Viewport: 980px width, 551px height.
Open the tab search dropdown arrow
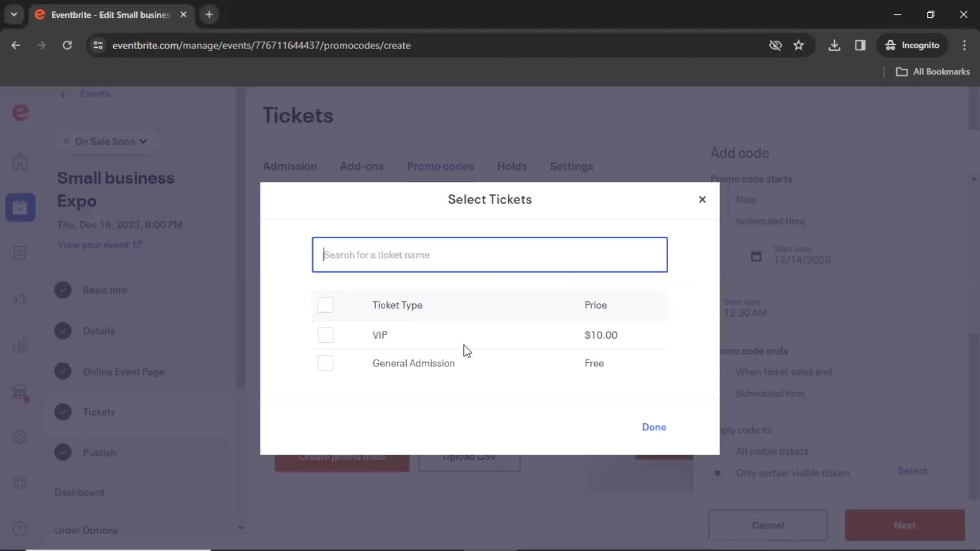point(14,14)
